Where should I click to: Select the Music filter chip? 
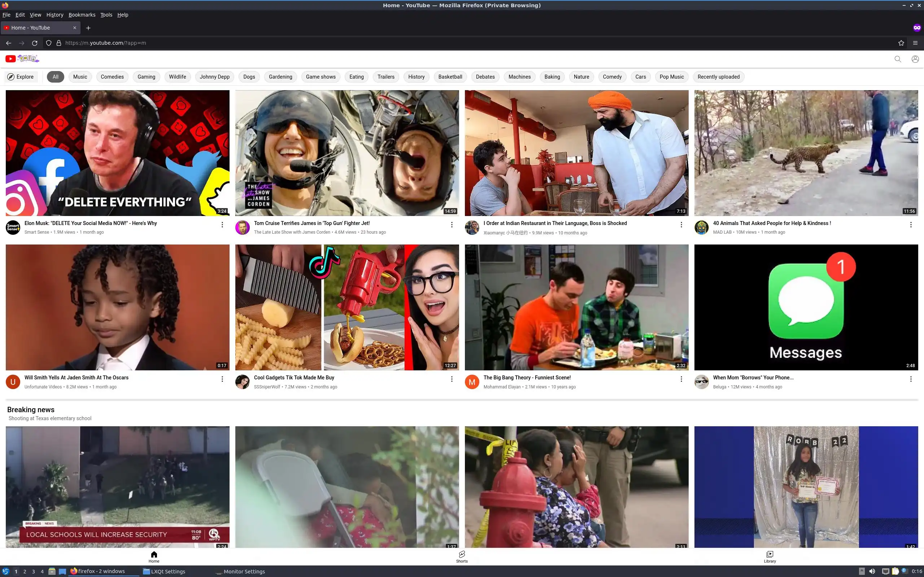[80, 77]
